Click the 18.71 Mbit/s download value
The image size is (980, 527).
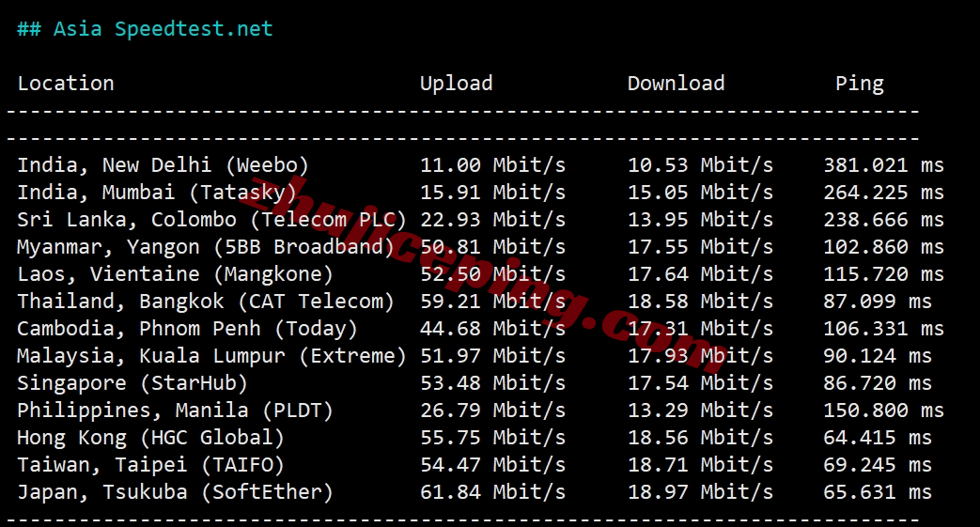pyautogui.click(x=700, y=464)
